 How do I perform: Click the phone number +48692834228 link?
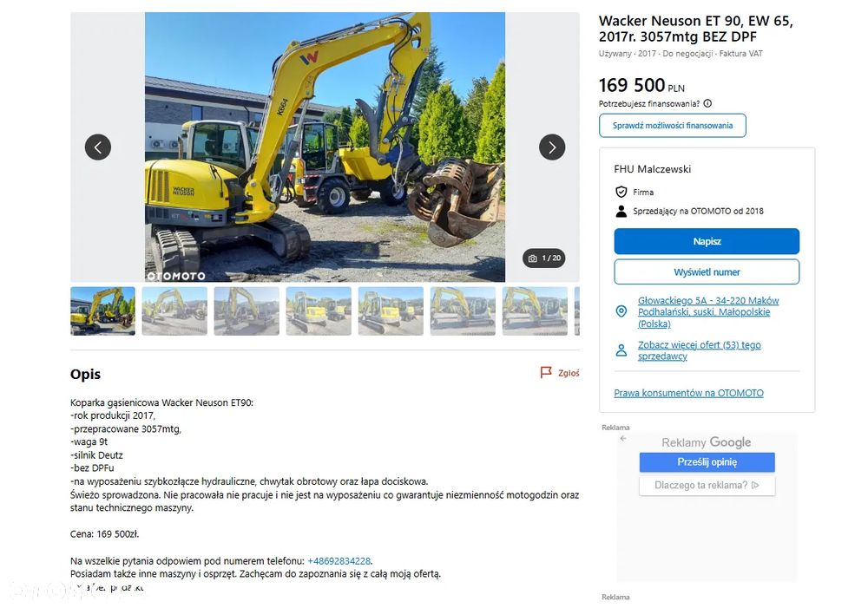tap(339, 560)
